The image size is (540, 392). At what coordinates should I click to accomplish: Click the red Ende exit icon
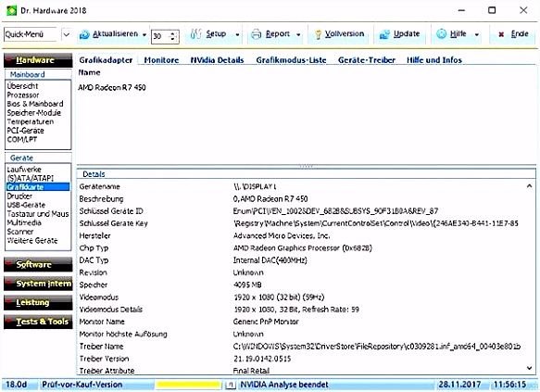501,34
